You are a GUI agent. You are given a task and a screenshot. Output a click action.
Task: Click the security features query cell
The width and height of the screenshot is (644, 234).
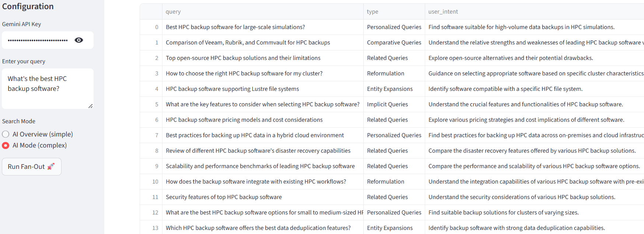(224, 197)
